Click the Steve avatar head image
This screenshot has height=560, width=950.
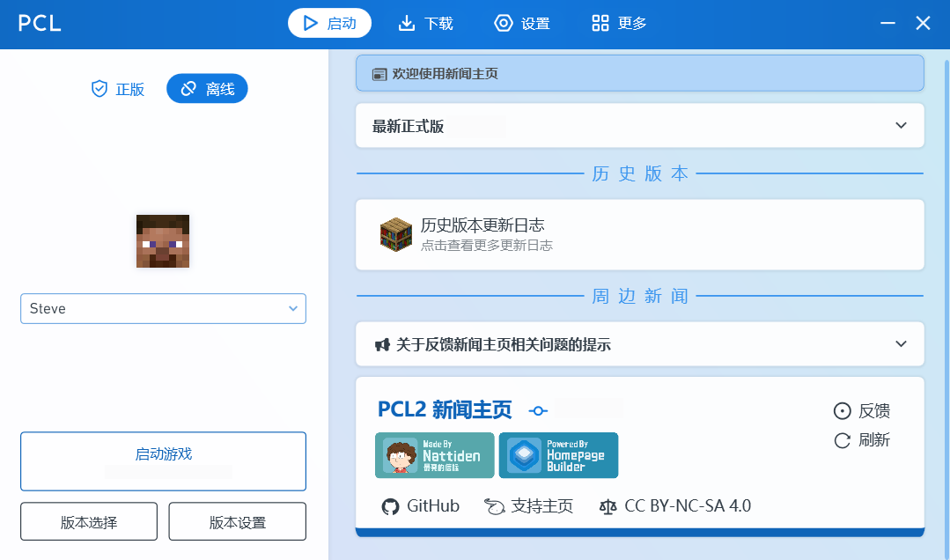click(x=163, y=240)
